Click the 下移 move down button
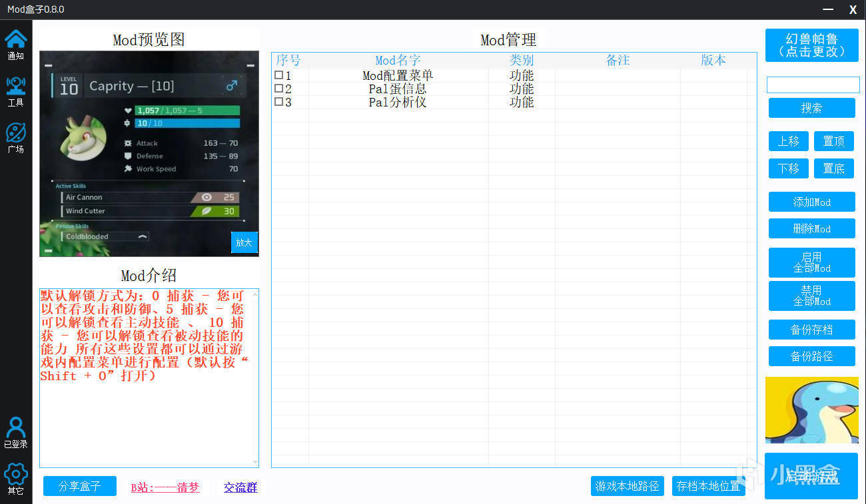This screenshot has width=866, height=504. coord(789,168)
